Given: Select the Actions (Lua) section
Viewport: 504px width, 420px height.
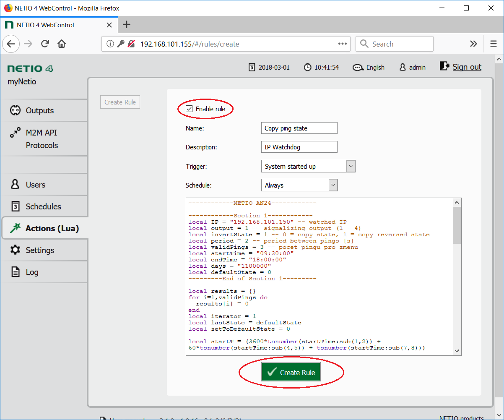Looking at the screenshot, I should (44, 228).
